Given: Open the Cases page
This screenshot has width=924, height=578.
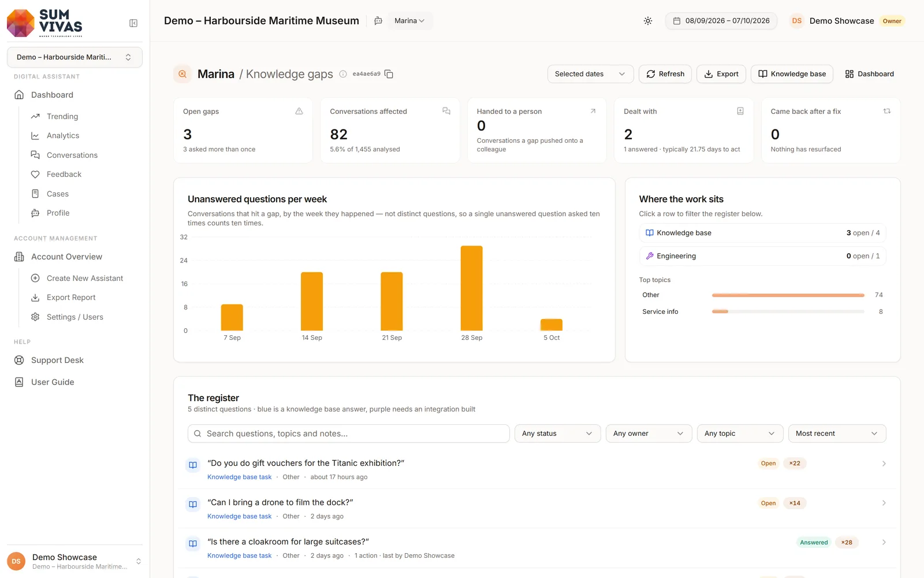Looking at the screenshot, I should click(58, 194).
